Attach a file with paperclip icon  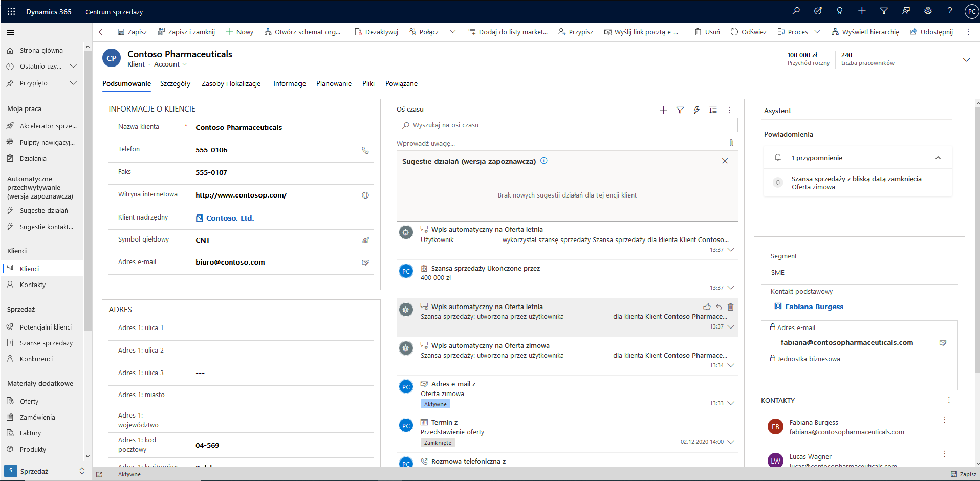point(731,143)
